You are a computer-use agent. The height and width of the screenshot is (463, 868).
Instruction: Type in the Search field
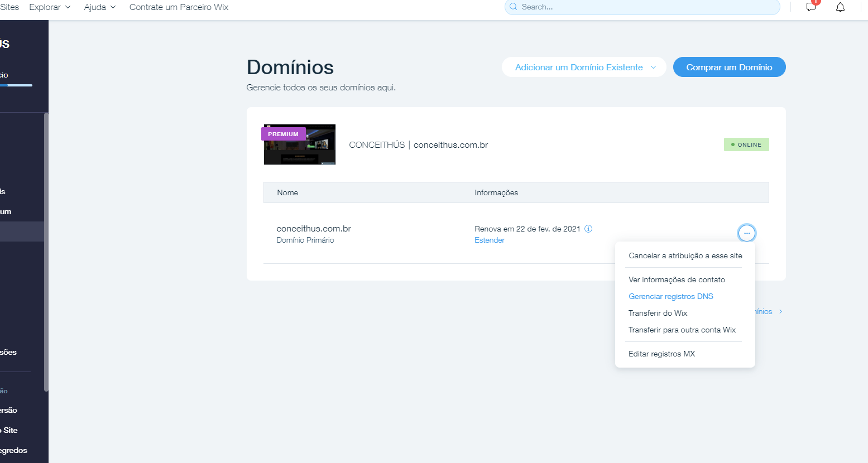(x=648, y=7)
